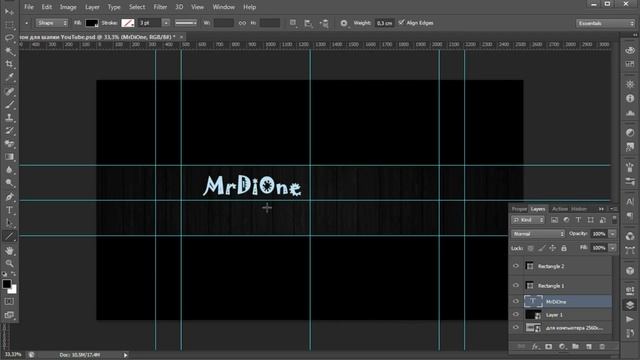Select the Eraser tool
Screen dimensions: 640x360
pos(9,144)
